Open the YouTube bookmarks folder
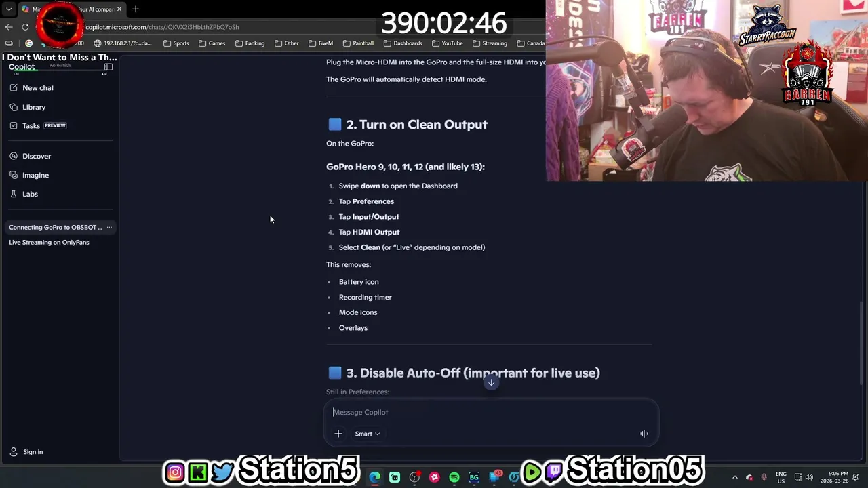Viewport: 868px width, 488px height. click(447, 43)
